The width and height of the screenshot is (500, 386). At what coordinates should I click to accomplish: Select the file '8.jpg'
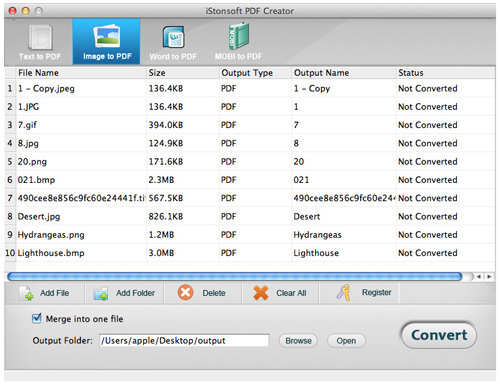(28, 143)
